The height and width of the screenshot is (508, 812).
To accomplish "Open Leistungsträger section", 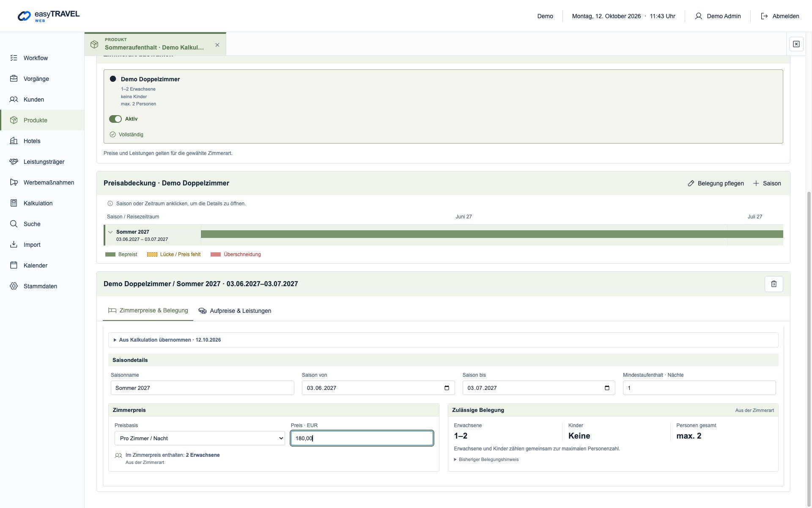I will [x=42, y=162].
